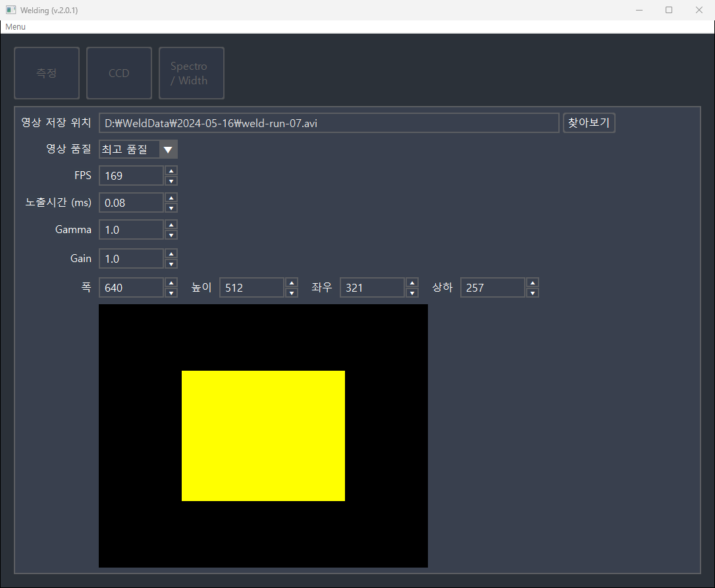Decrease 좌우 offset with down arrow
This screenshot has width=715, height=588.
(411, 293)
